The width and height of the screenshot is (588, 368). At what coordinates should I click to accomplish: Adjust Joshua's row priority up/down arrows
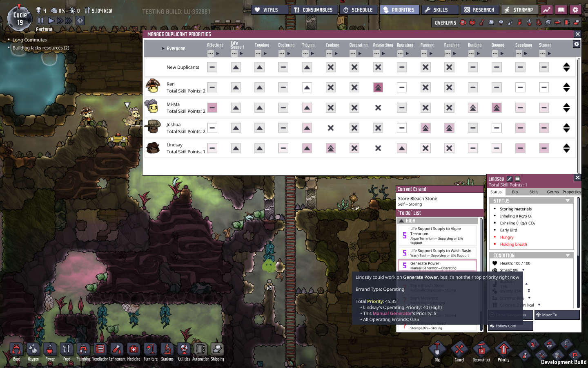click(566, 128)
